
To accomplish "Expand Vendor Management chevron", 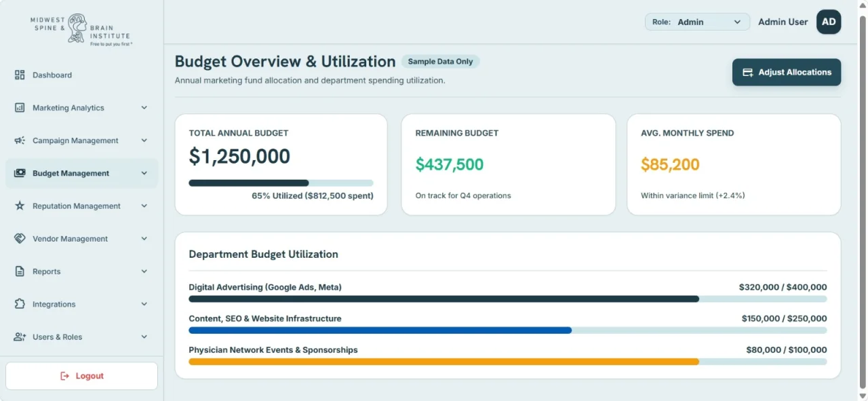I will coord(144,239).
